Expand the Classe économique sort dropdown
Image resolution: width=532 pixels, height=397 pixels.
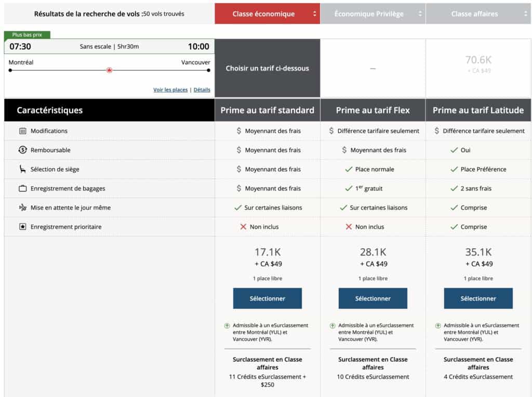[314, 14]
